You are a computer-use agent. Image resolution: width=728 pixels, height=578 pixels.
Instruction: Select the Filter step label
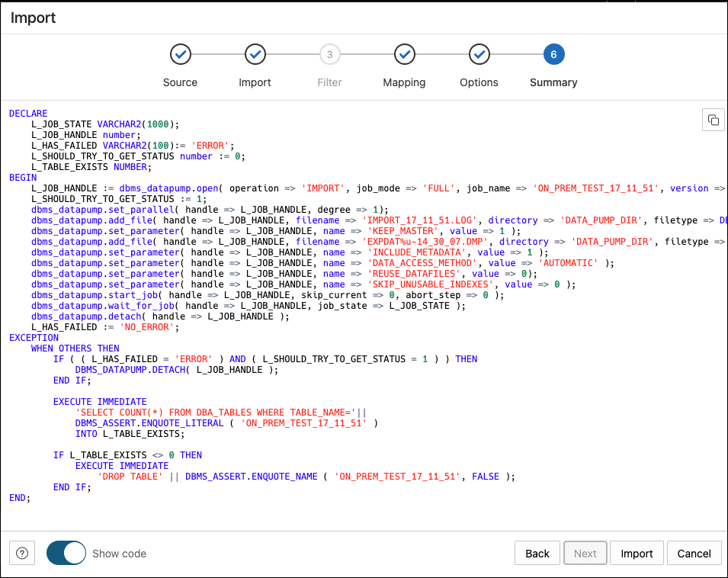(329, 82)
